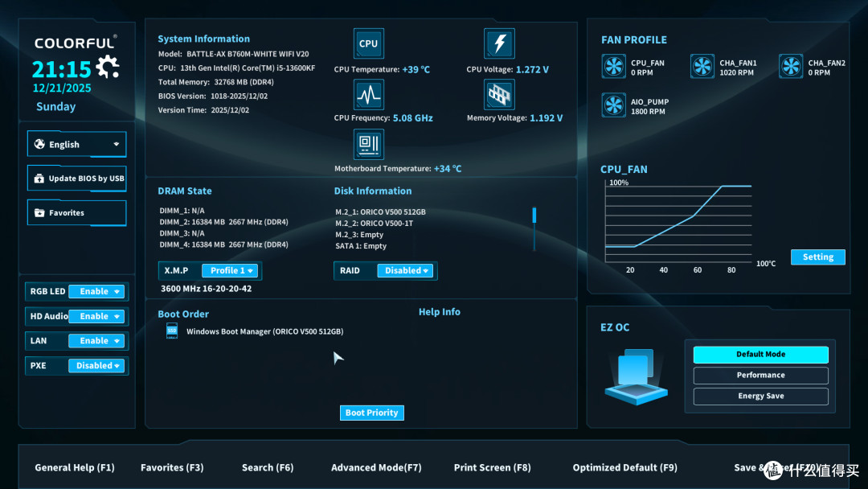This screenshot has width=868, height=489.
Task: Switch to Advanced Mode(F7)
Action: click(376, 467)
